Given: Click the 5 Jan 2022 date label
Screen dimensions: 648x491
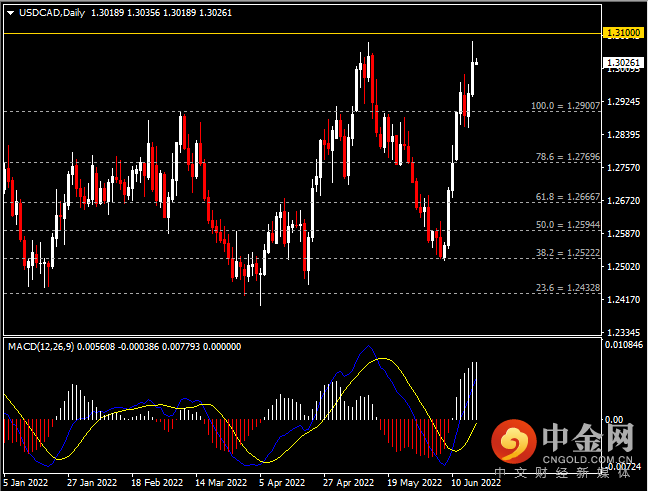Looking at the screenshot, I should pos(26,482).
